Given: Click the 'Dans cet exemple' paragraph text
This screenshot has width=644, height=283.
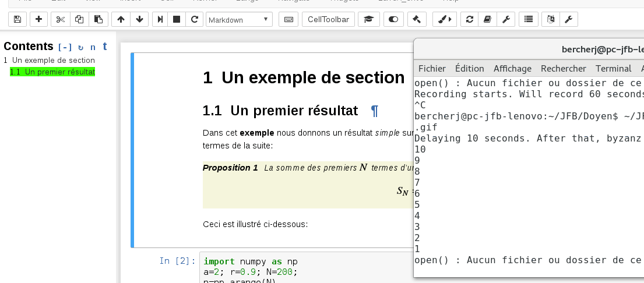Looking at the screenshot, I should pos(308,139).
